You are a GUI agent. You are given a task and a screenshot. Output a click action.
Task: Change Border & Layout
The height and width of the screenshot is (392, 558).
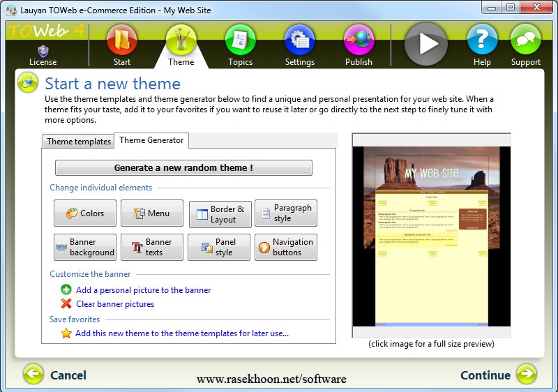(220, 214)
